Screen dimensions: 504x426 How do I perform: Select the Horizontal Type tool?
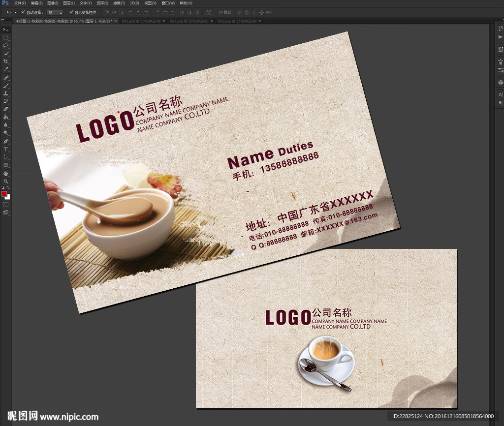click(x=6, y=149)
